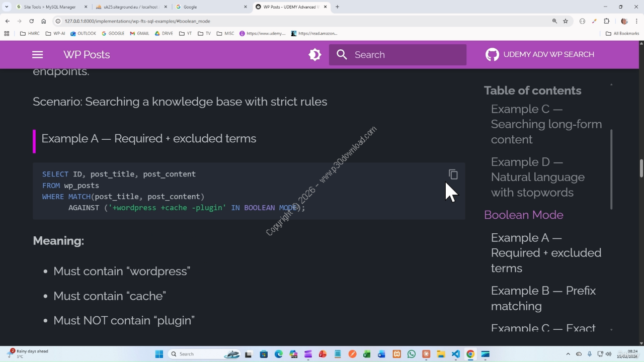Open the UDEMY ADV WP SEARCH GitHub link
This screenshot has height=362, width=644.
tap(540, 55)
